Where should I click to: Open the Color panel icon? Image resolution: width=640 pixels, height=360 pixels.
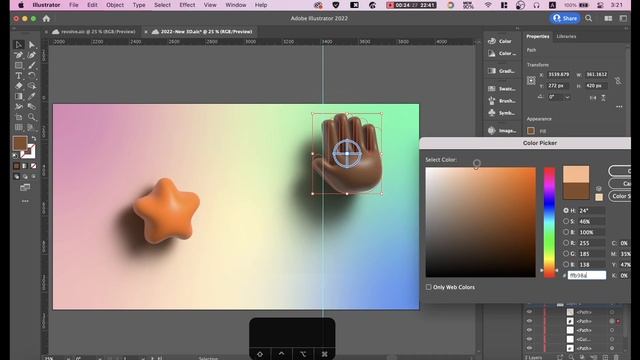492,41
